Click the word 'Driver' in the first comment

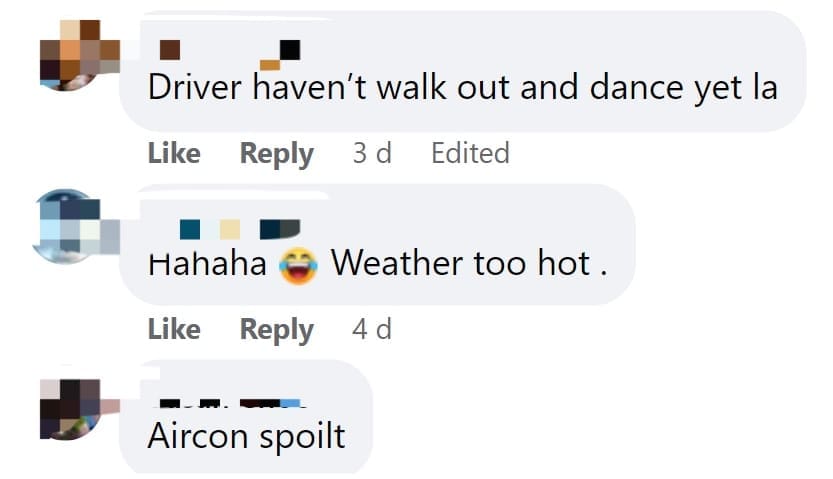194,87
